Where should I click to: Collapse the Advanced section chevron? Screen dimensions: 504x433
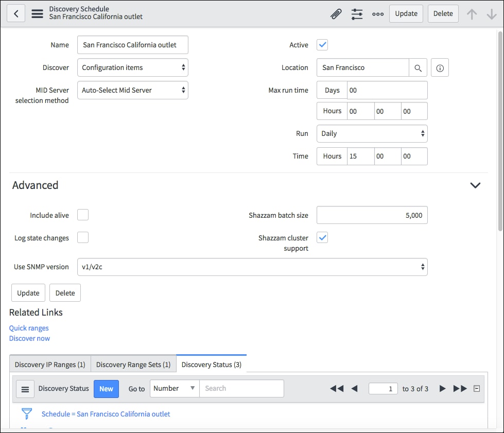[x=475, y=185]
